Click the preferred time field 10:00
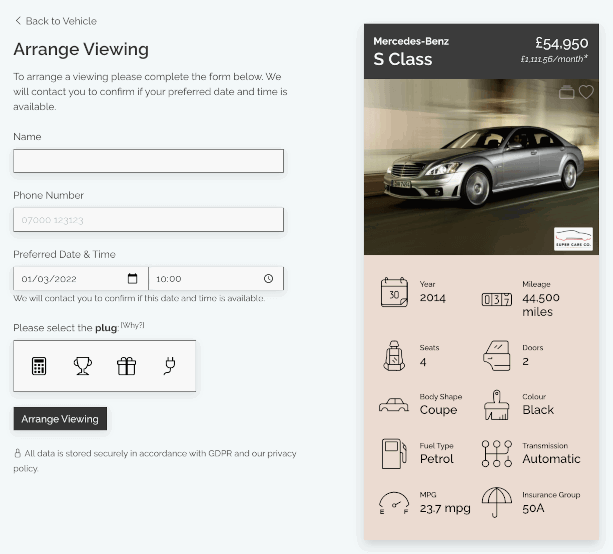This screenshot has width=613, height=554. (216, 279)
